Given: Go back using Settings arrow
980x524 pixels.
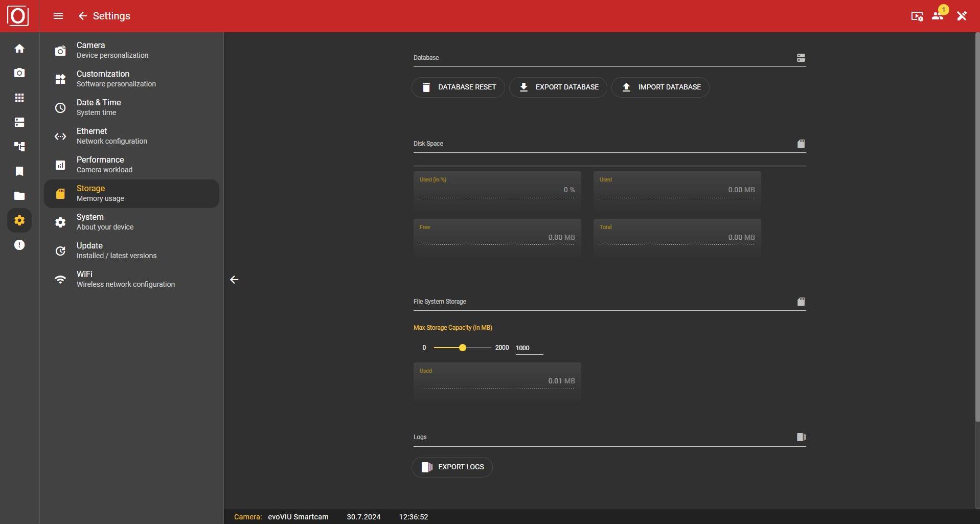Looking at the screenshot, I should 82,16.
